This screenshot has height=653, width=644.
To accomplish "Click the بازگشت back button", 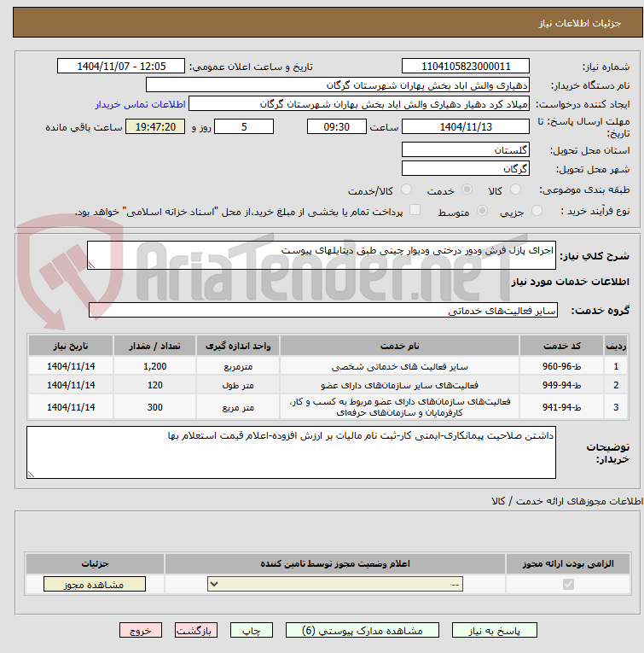I will [196, 631].
